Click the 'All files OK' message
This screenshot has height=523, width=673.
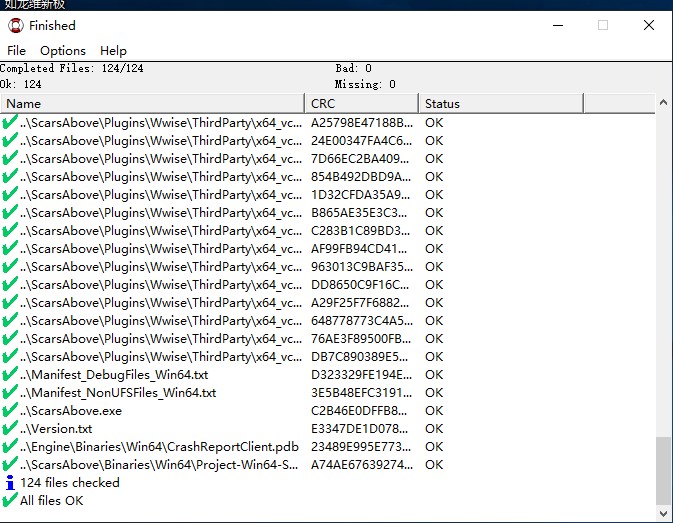tap(52, 501)
